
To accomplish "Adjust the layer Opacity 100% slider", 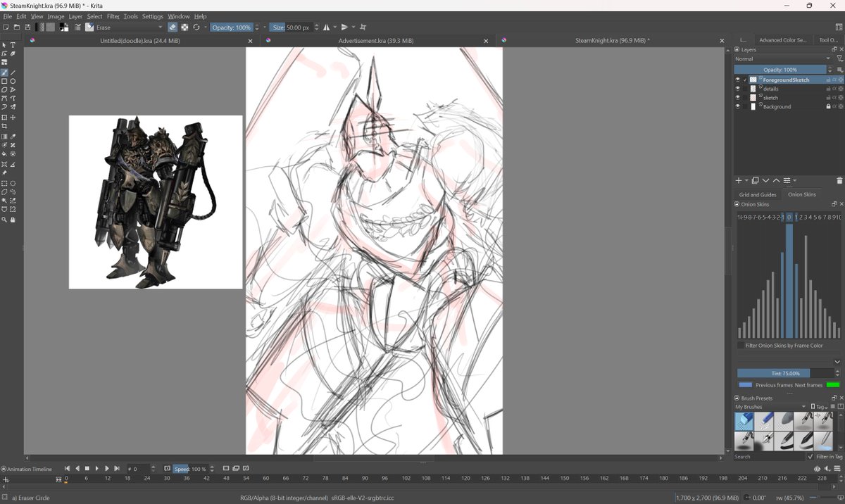I will (x=780, y=70).
